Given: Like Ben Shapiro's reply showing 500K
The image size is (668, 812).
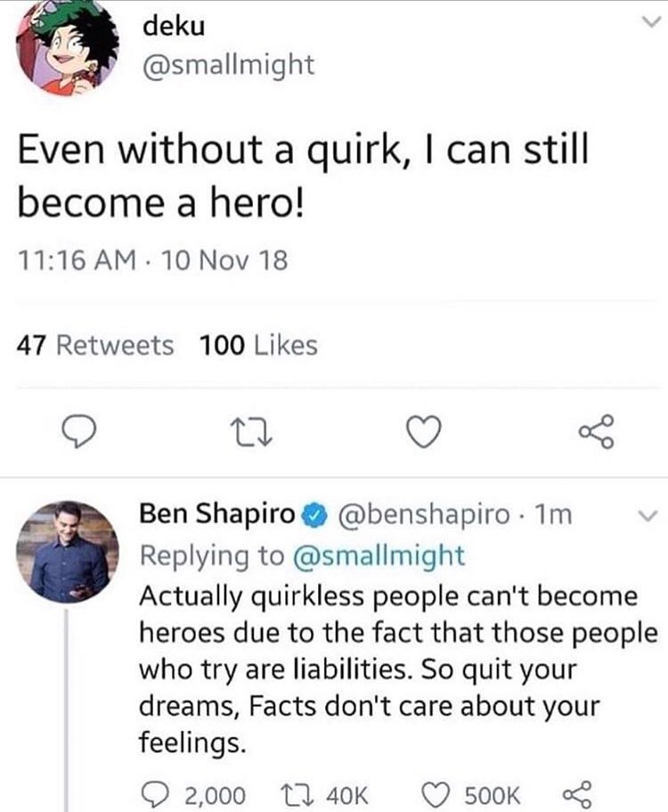Looking at the screenshot, I should [x=471, y=795].
